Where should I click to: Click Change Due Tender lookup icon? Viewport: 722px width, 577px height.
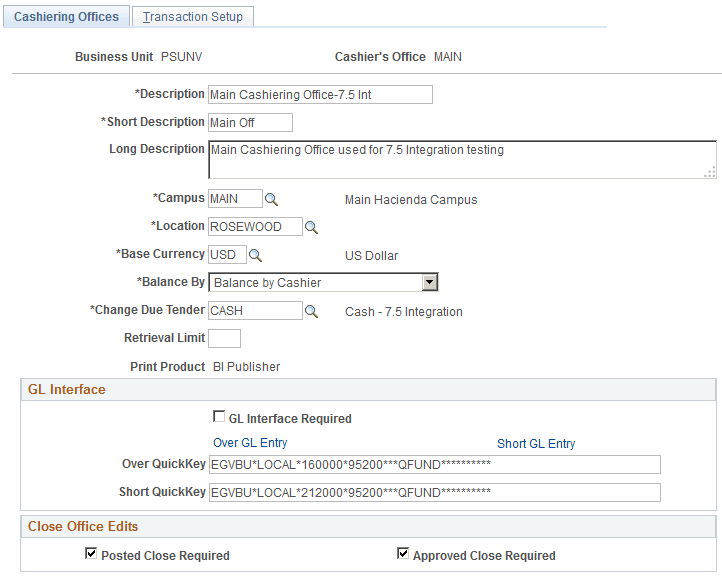pos(311,311)
